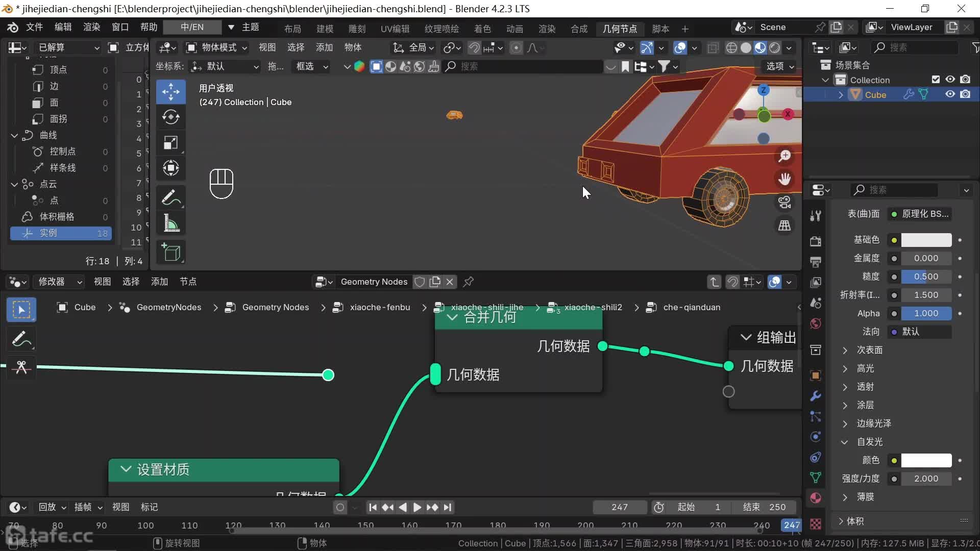Select the Move tool in viewport toolbar
The width and height of the screenshot is (980, 551).
(x=170, y=92)
